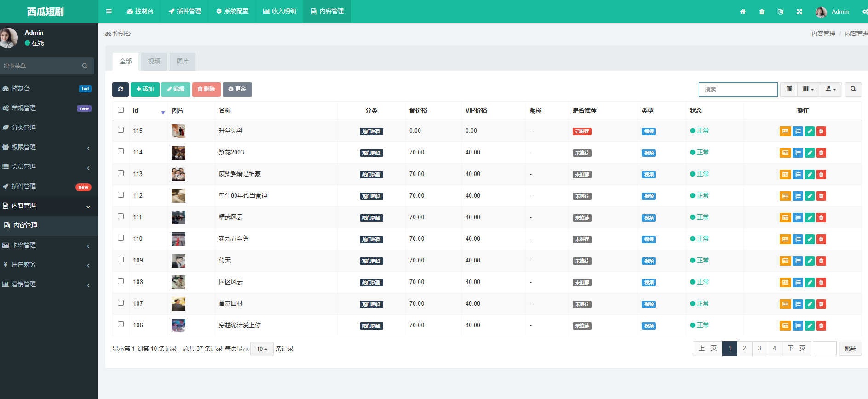868x399 pixels.
Task: Tick the checkbox for row 109
Action: click(x=121, y=260)
